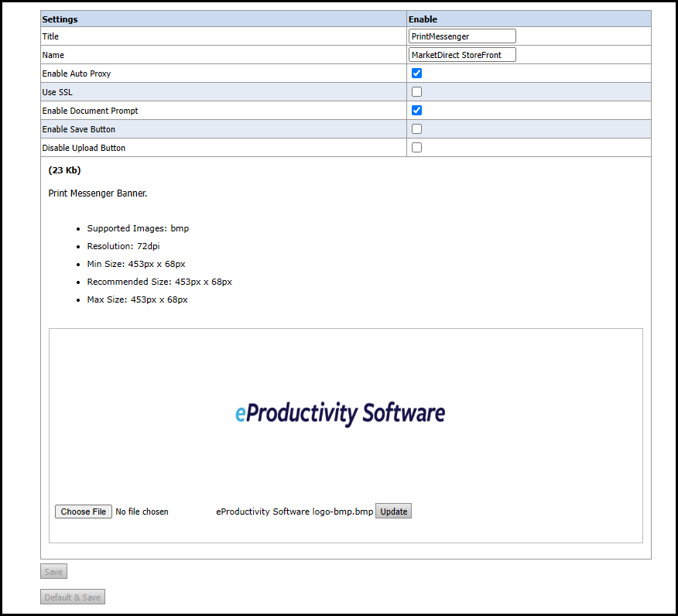
Task: Click the eProductivity Software banner logo
Action: [x=340, y=413]
